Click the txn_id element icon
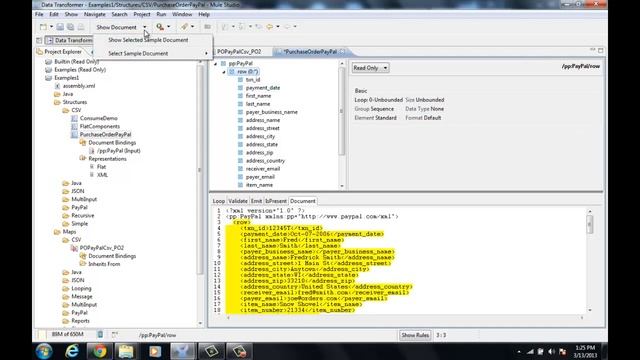The height and width of the screenshot is (360, 640). pos(240,80)
